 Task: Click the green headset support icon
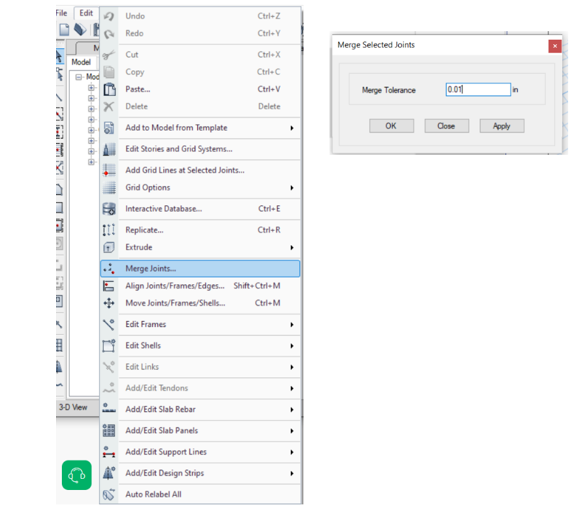click(77, 475)
